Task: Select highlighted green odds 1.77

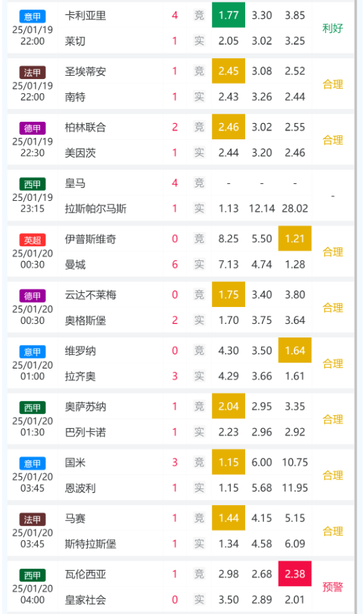Action: click(228, 15)
